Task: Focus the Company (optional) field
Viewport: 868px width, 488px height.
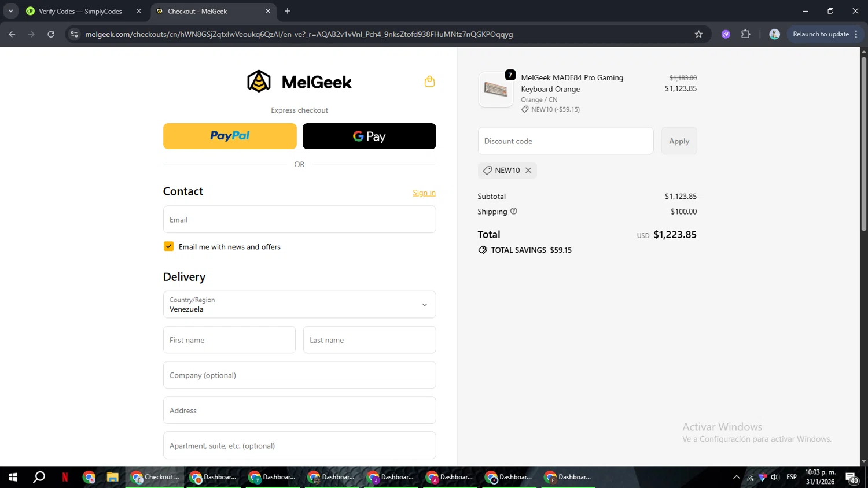Action: (299, 375)
